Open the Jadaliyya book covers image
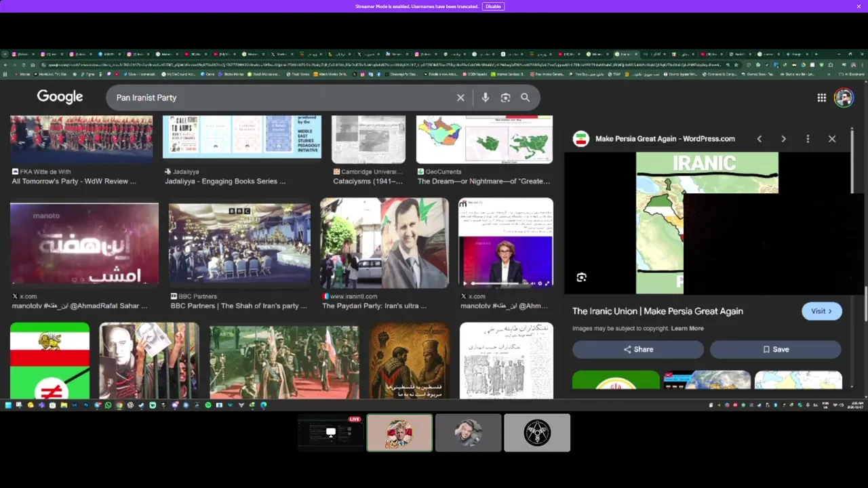The image size is (868, 488). (x=241, y=137)
